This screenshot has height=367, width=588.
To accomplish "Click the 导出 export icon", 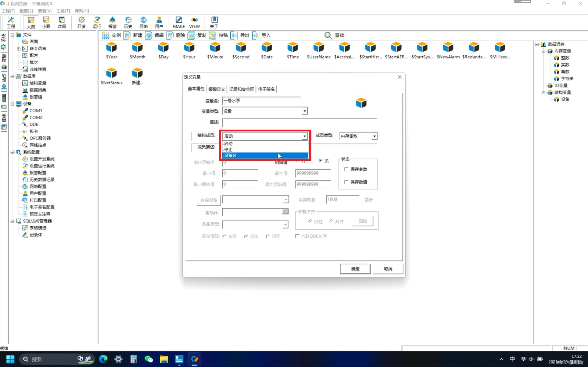I will click(234, 35).
